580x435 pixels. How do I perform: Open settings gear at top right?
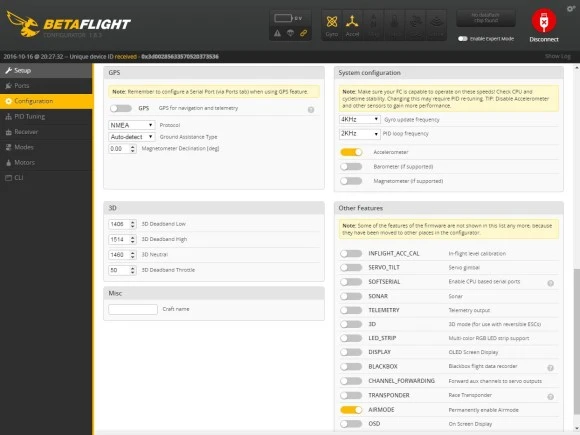pos(571,9)
